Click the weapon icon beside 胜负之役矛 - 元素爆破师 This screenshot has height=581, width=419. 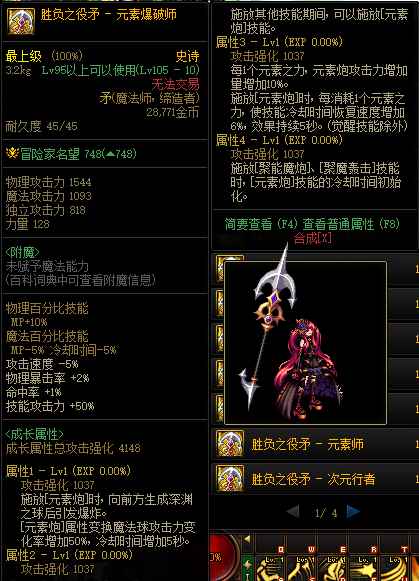pos(21,21)
